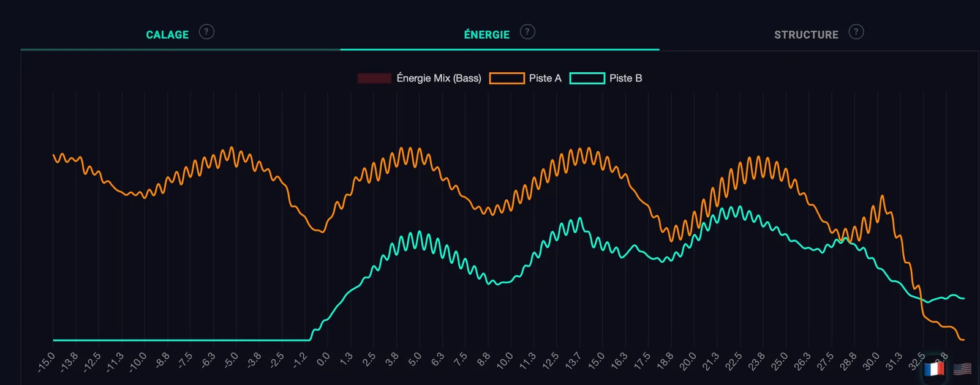This screenshot has width=980, height=385.
Task: Click the '-13.8' axis label
Action: pyautogui.click(x=69, y=362)
